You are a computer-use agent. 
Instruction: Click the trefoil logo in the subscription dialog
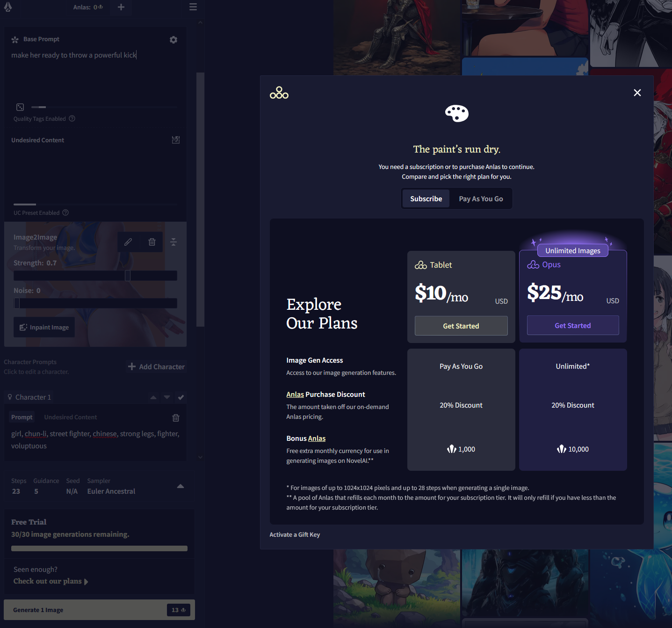(x=279, y=93)
